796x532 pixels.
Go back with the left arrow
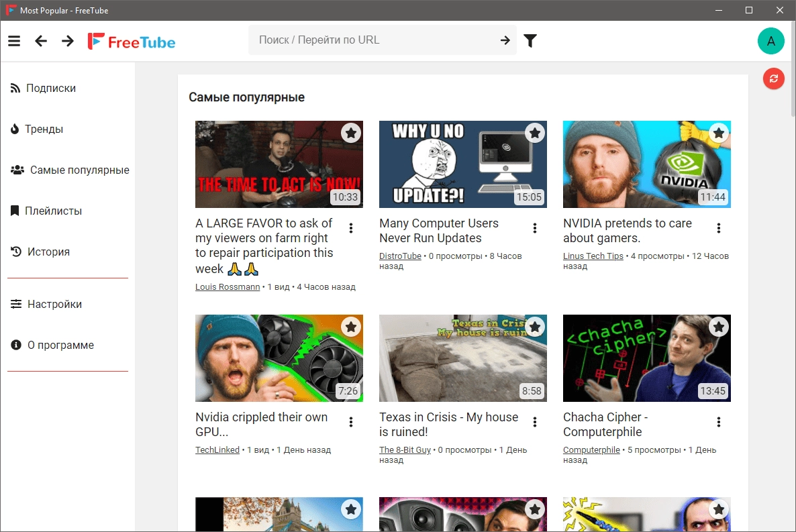(x=41, y=41)
